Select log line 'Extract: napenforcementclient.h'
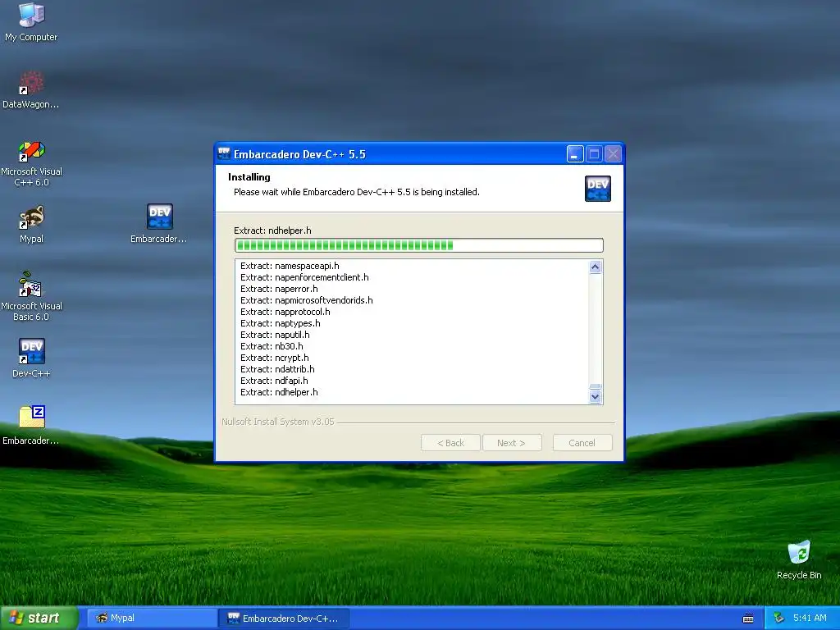Image resolution: width=840 pixels, height=630 pixels. coord(304,277)
